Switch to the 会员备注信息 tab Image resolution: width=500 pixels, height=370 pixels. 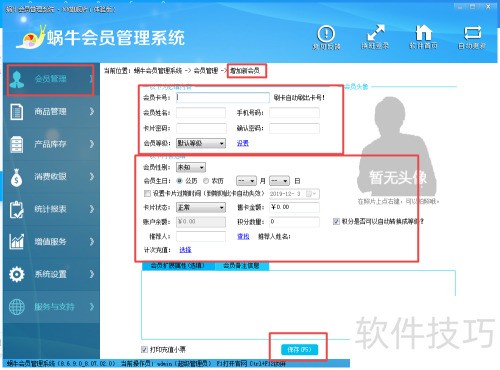[241, 266]
